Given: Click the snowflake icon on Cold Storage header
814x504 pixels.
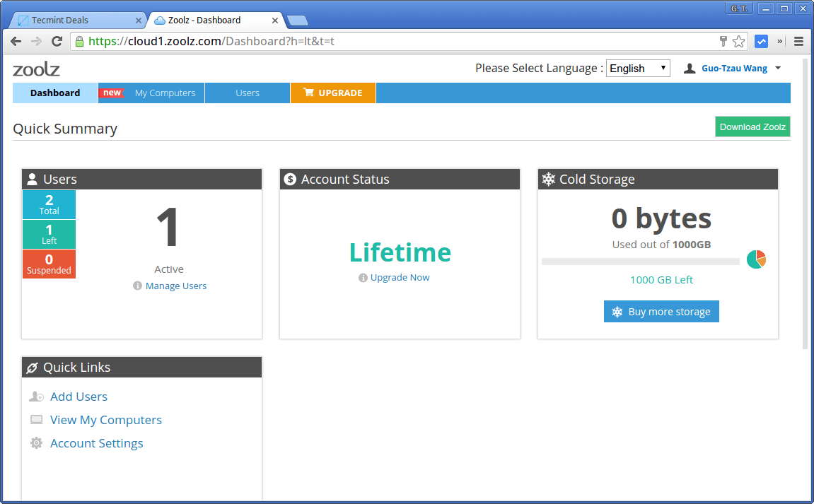Looking at the screenshot, I should pyautogui.click(x=548, y=179).
